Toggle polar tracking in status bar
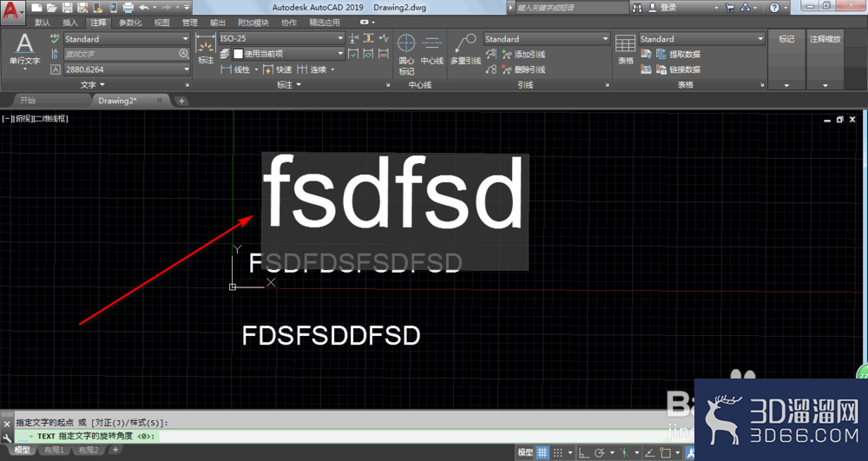 click(x=600, y=452)
